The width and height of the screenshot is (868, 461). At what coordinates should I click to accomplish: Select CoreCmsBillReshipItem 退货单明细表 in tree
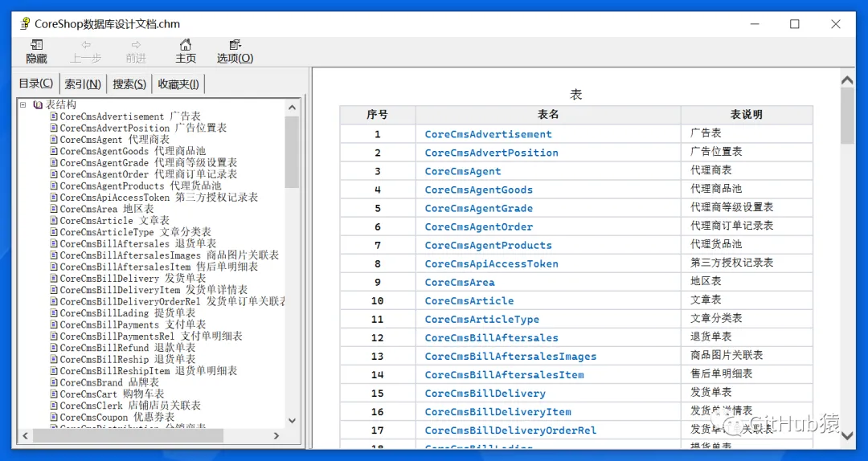[149, 371]
